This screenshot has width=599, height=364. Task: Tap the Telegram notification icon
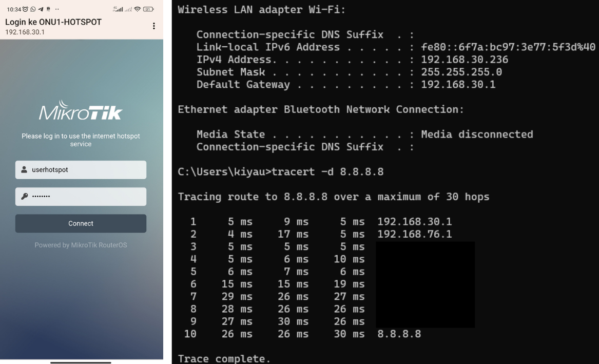(40, 9)
